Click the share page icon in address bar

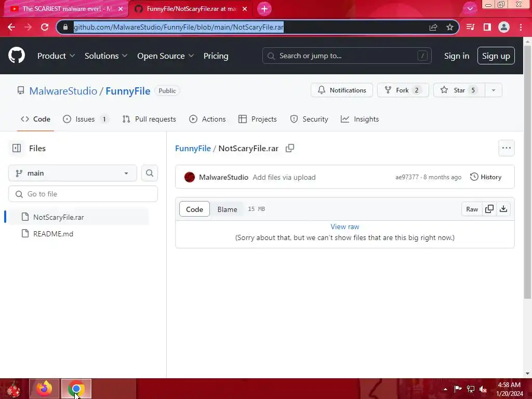click(433, 27)
